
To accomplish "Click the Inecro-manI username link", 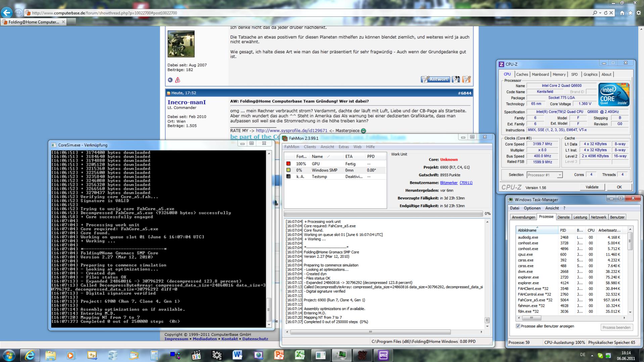I will [x=187, y=102].
